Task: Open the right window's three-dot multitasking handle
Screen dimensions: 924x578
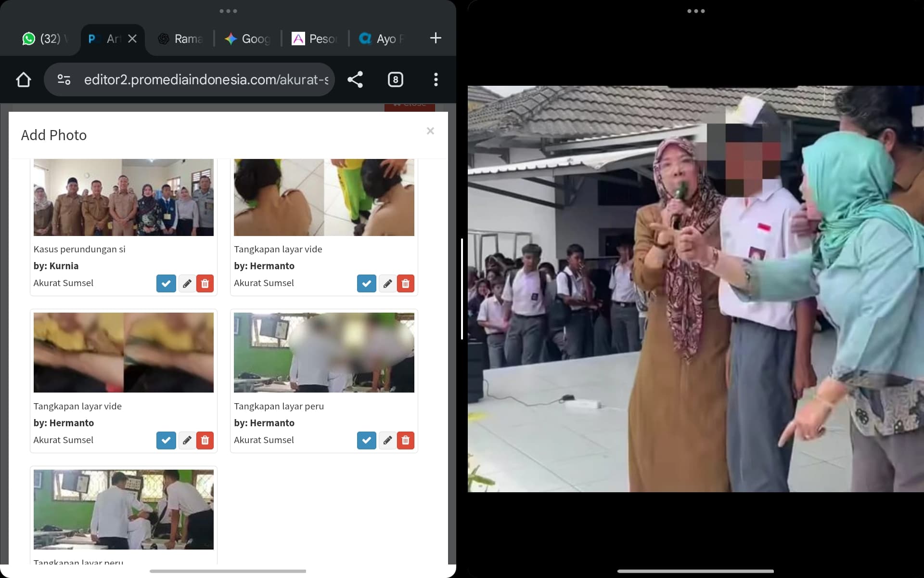Action: 696,11
